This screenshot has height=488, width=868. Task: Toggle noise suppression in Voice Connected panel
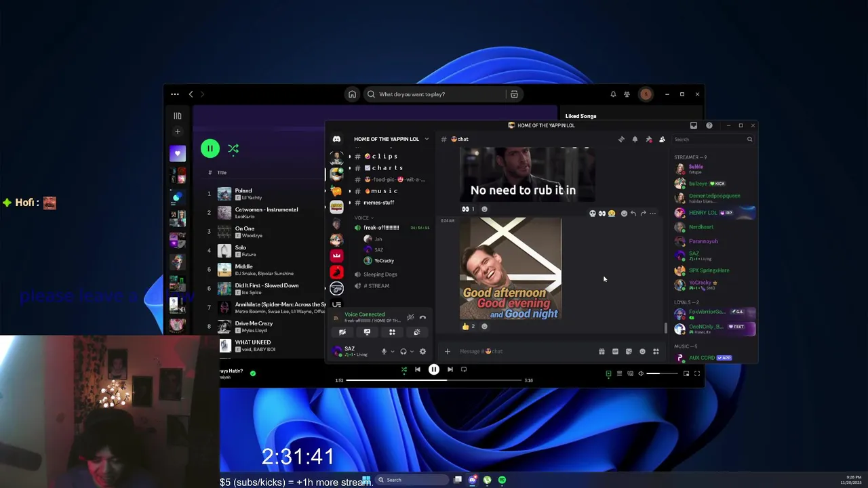[x=410, y=317]
